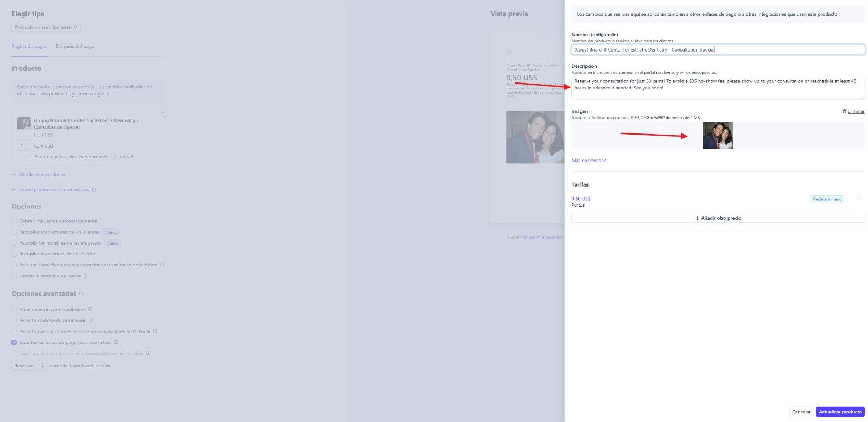Click info icon next to Guardar los datos de pago
Screen dimensions: 868x422
[116, 342]
